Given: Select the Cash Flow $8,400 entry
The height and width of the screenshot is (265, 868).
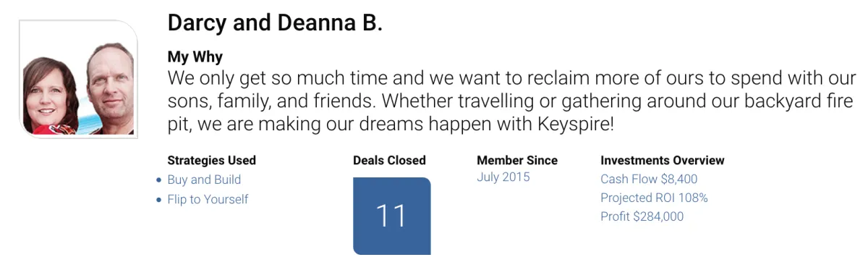Looking at the screenshot, I should tap(649, 179).
